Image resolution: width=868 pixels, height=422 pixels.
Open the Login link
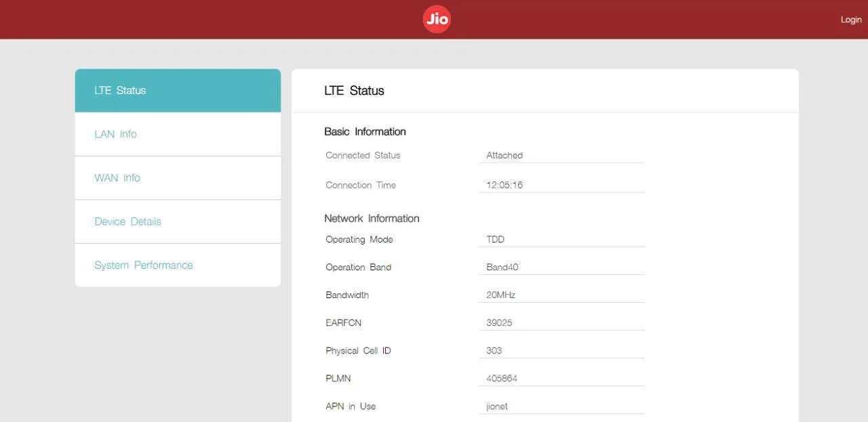click(850, 20)
